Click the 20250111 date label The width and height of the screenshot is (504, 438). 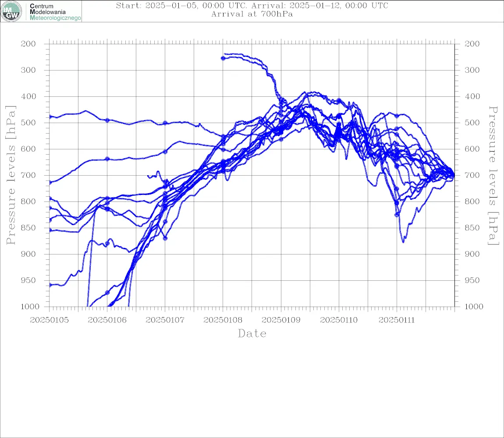[397, 320]
